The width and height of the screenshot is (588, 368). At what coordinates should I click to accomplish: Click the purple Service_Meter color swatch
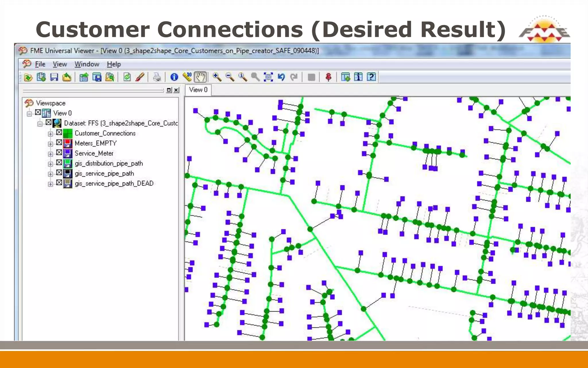pos(68,154)
